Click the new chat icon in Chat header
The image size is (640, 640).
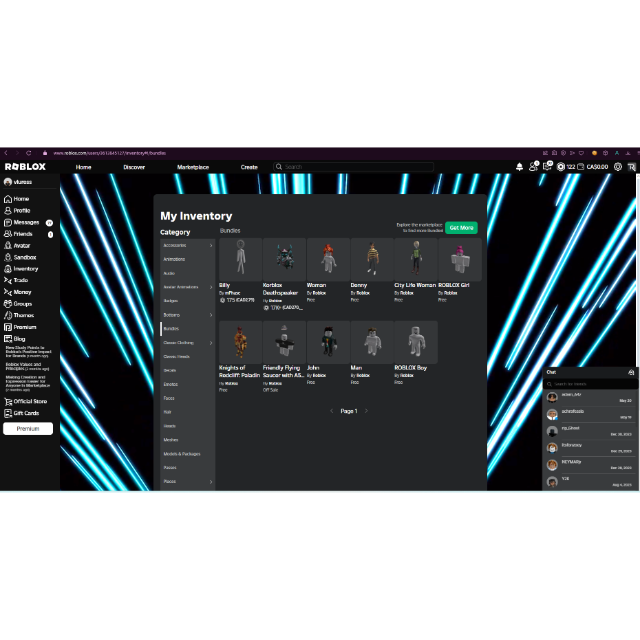[631, 372]
